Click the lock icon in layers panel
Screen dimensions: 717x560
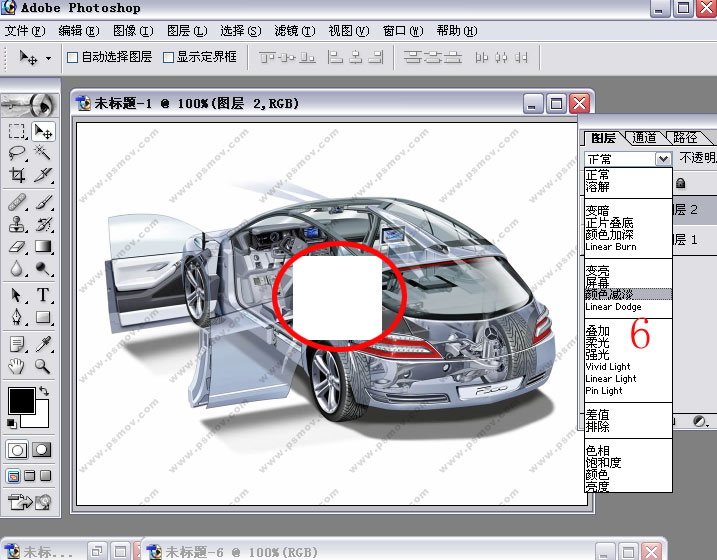(x=680, y=183)
